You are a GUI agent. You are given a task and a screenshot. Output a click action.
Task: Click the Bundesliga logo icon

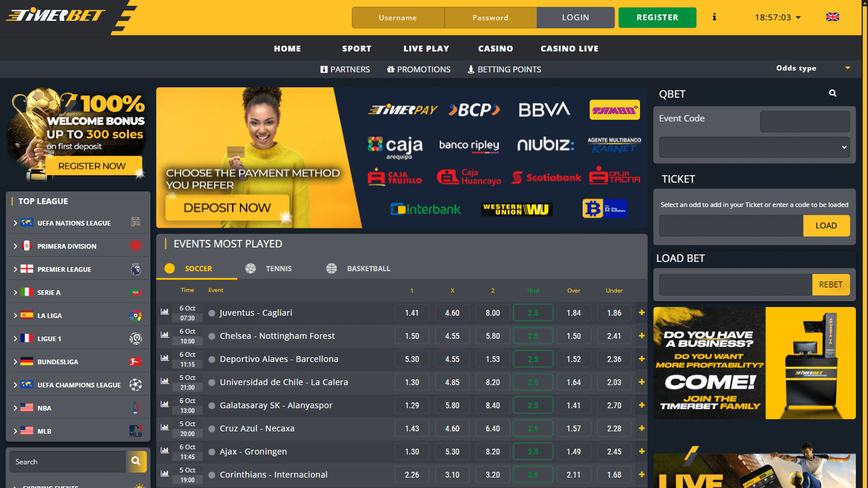pos(135,361)
